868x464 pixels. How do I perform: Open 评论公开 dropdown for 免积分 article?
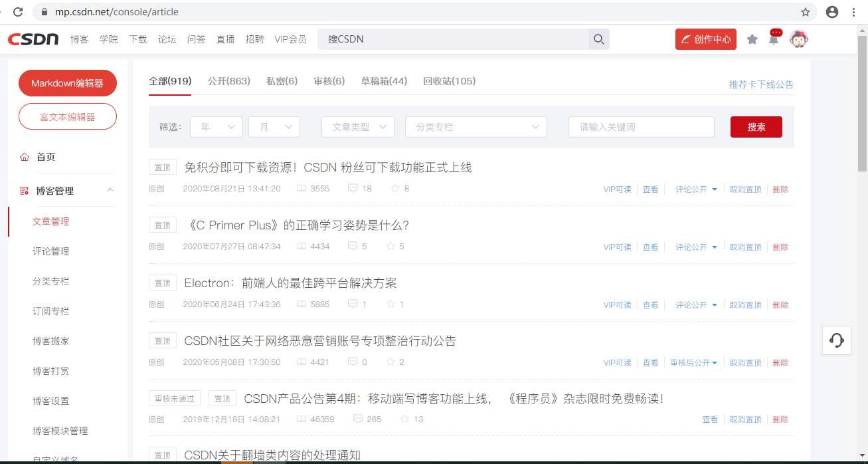697,189
